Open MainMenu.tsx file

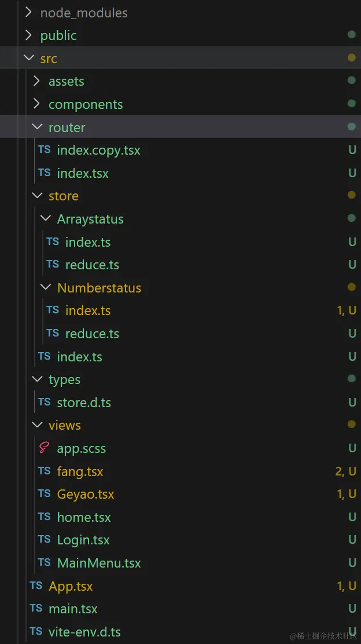click(99, 563)
